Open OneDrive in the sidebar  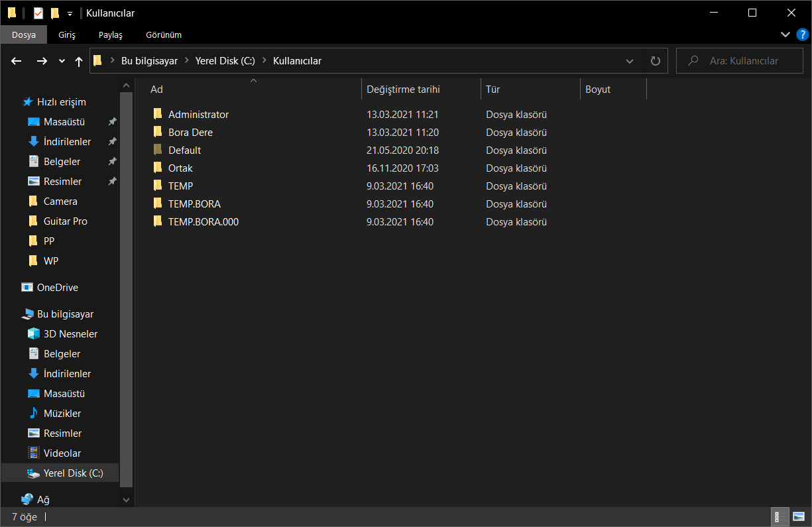pos(57,288)
